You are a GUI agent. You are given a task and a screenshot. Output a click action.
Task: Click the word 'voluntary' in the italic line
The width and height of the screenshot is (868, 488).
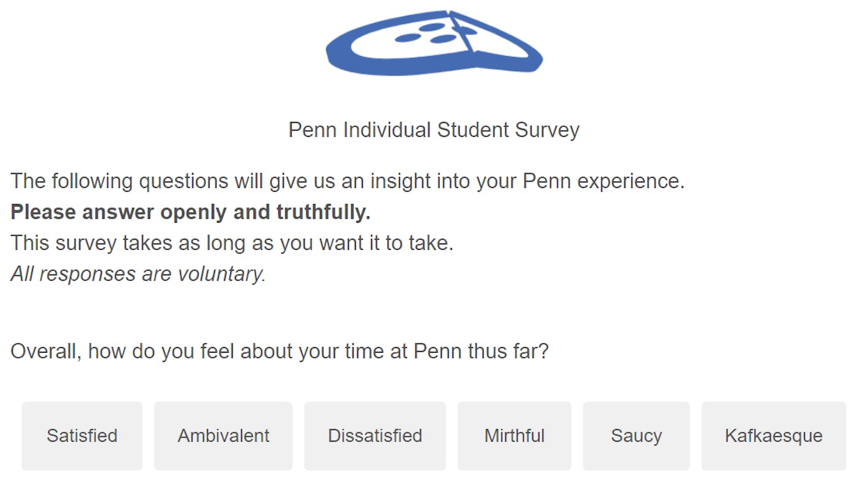[x=221, y=274]
